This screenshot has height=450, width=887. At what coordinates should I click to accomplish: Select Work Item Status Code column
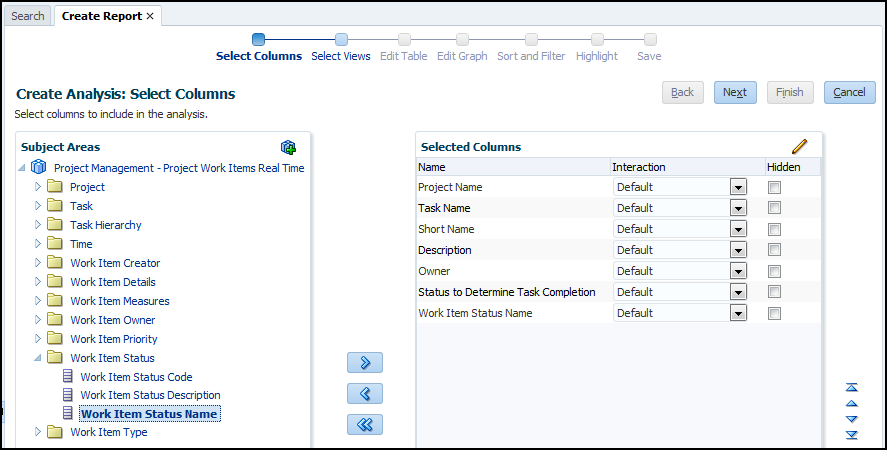tap(136, 377)
